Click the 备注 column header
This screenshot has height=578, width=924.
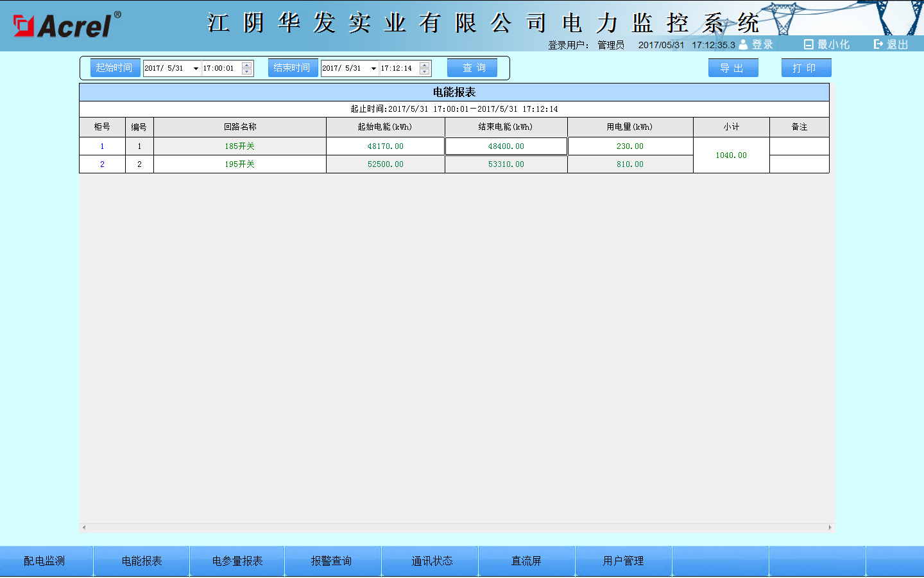tap(800, 127)
